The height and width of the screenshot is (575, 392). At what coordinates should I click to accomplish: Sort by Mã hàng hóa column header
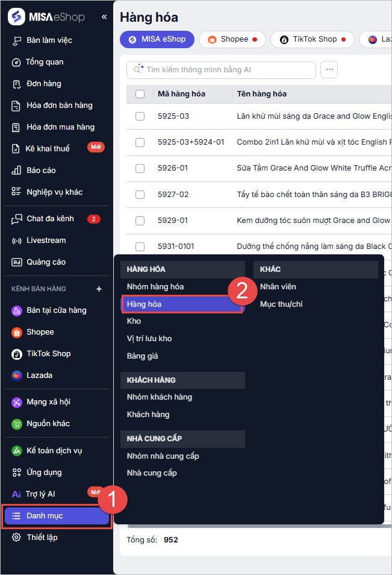click(x=181, y=94)
